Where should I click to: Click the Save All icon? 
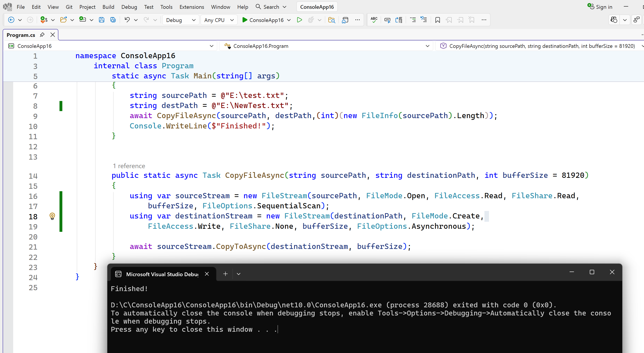(113, 20)
